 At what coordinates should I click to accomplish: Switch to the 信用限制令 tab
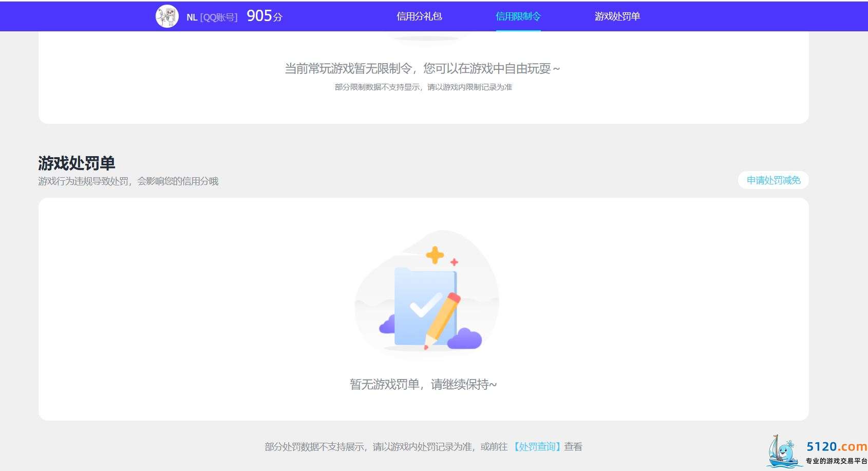point(518,16)
